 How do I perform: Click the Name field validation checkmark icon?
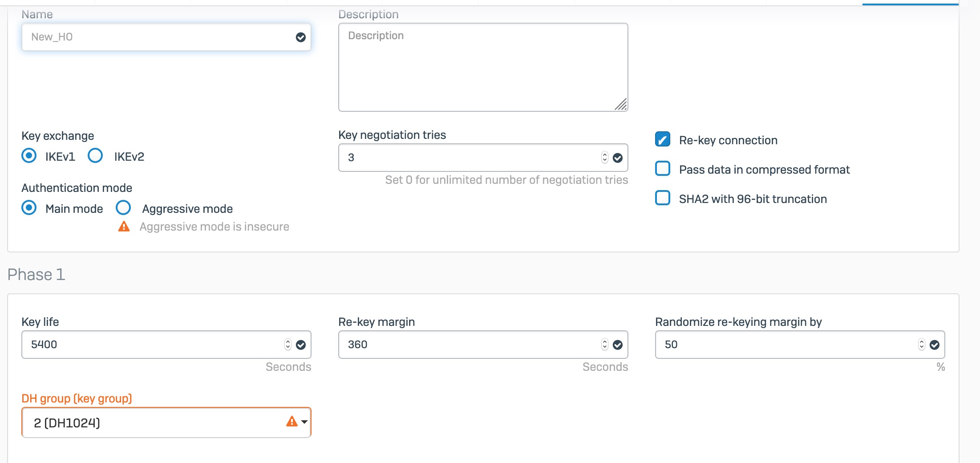tap(301, 37)
